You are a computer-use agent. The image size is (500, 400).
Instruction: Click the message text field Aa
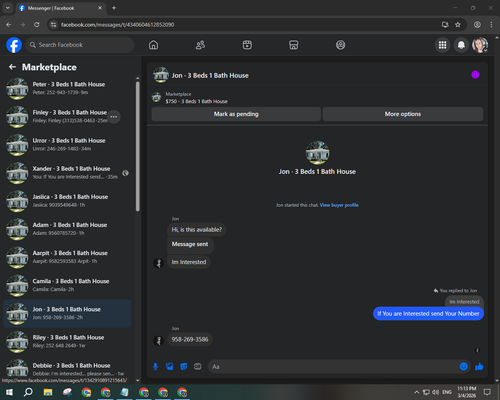pyautogui.click(x=333, y=367)
